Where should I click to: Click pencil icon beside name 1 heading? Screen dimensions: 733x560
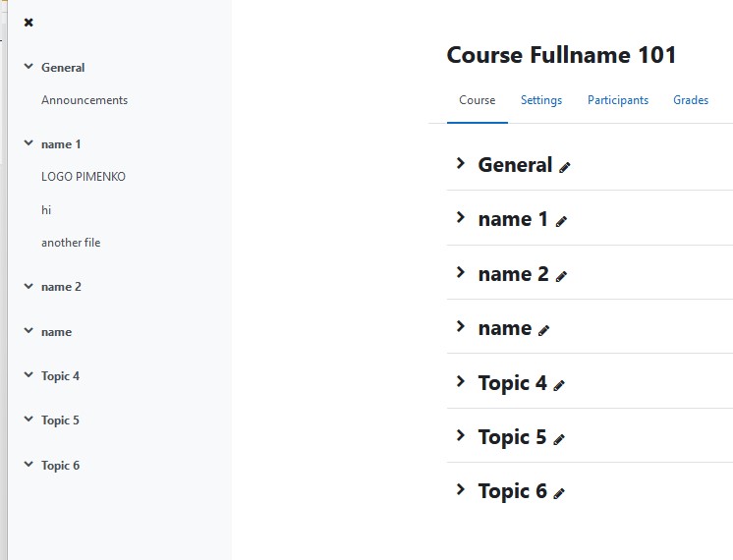(x=561, y=222)
